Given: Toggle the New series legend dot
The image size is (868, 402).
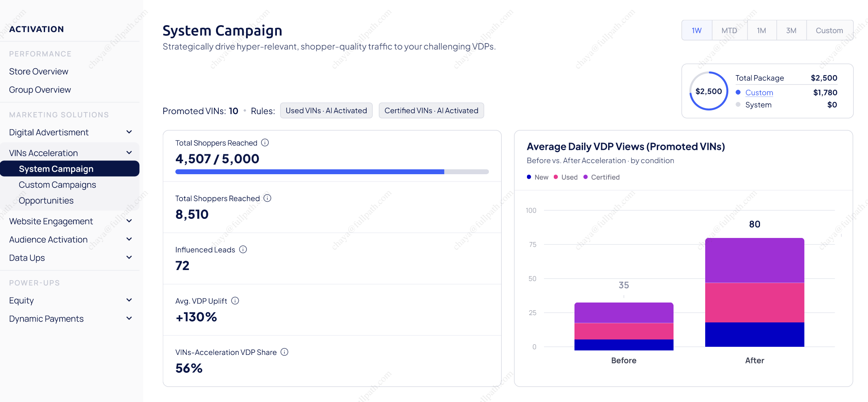Looking at the screenshot, I should point(529,177).
